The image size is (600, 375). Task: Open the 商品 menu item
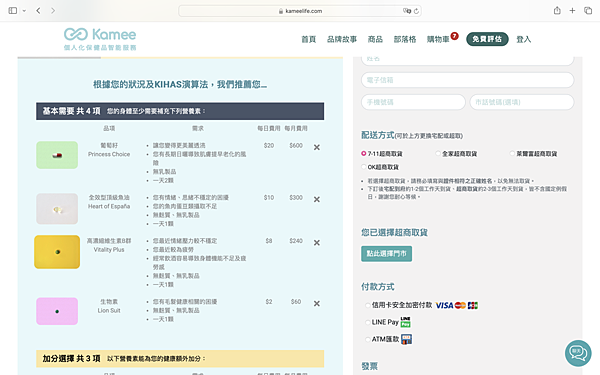point(375,39)
